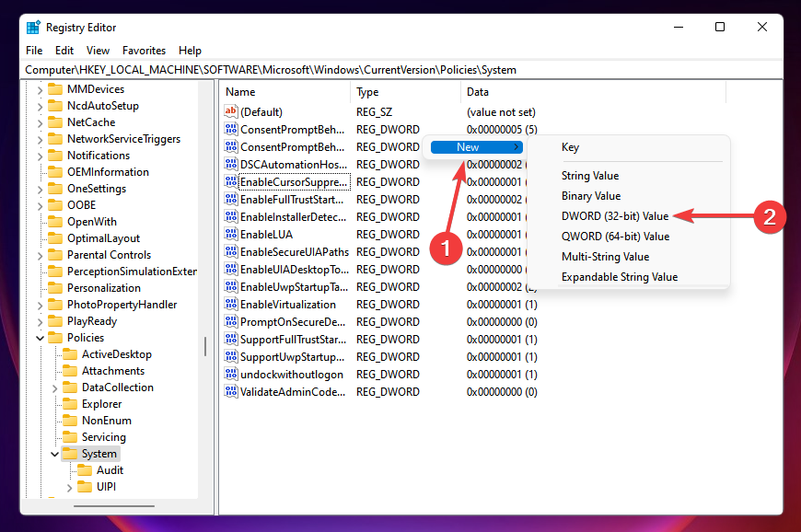Viewport: 801px width, 532px height.
Task: Click the UIPI folder icon
Action: pos(85,487)
